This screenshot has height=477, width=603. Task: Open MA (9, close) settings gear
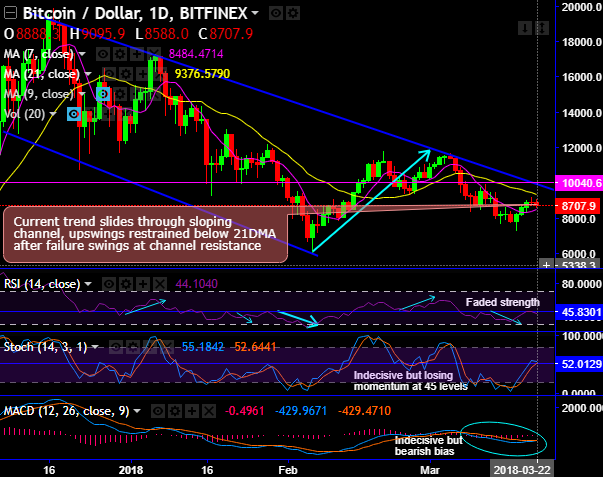point(120,94)
